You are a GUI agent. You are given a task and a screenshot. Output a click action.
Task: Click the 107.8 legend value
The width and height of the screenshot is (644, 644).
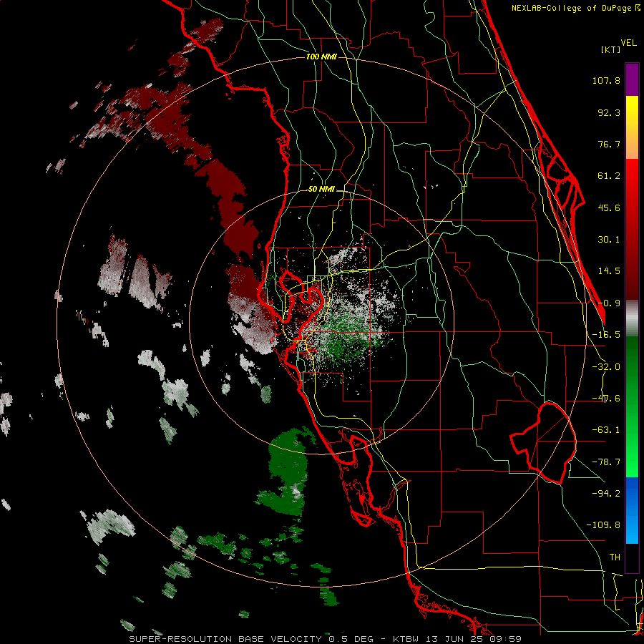point(606,80)
